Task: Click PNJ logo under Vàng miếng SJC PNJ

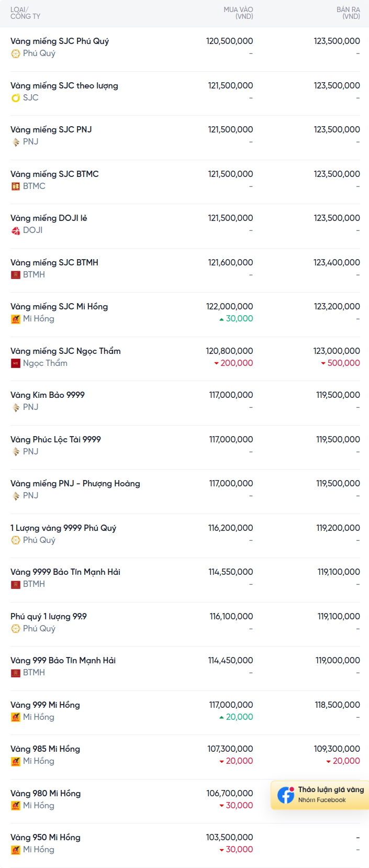Action: (x=16, y=142)
